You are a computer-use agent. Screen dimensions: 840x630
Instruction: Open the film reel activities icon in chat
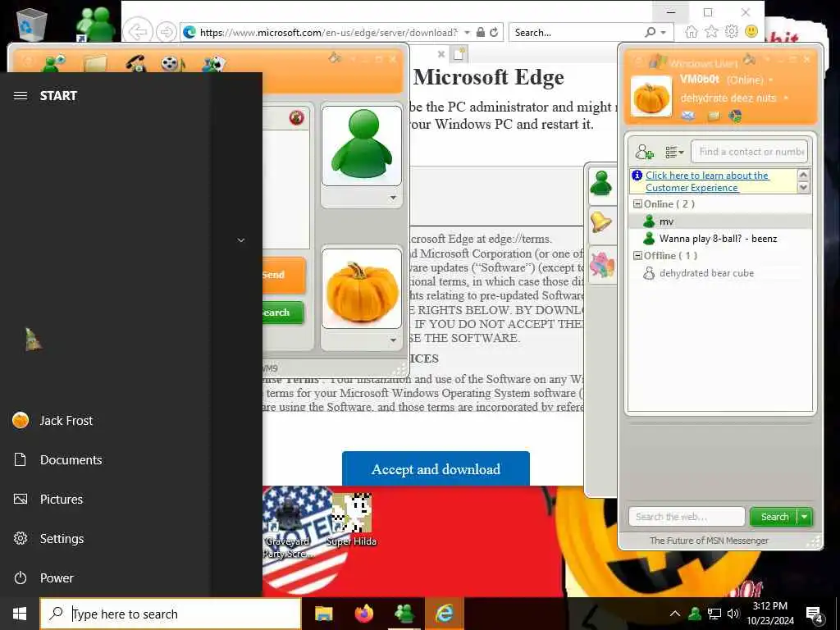pyautogui.click(x=172, y=64)
